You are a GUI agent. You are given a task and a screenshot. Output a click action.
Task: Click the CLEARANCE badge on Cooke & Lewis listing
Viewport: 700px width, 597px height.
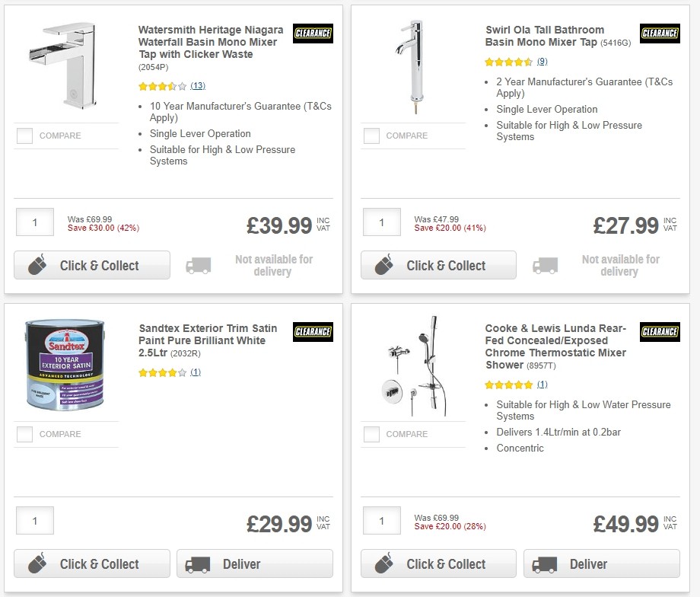660,332
